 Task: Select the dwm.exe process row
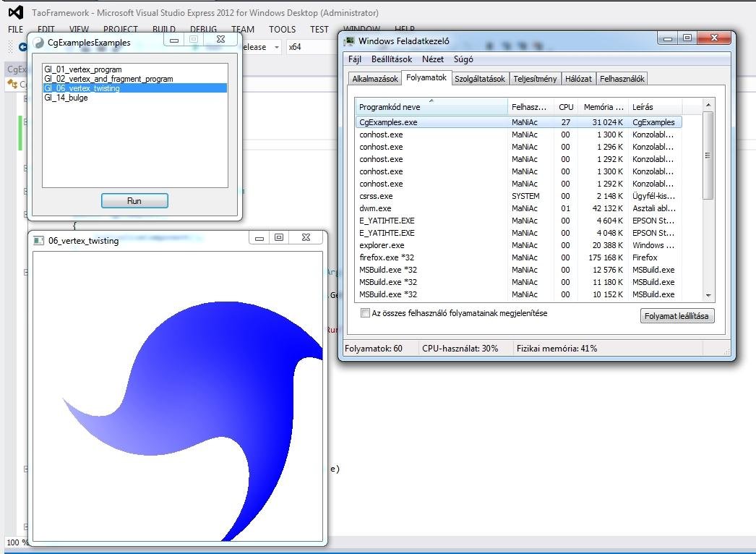(x=519, y=208)
